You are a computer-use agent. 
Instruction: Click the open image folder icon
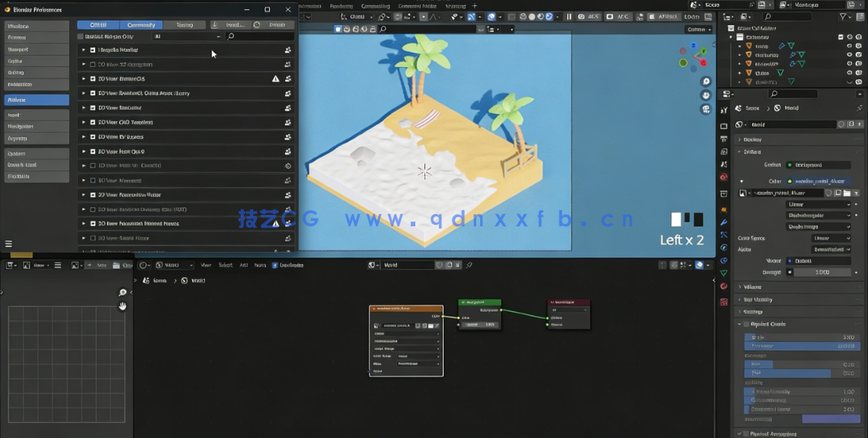tap(847, 193)
